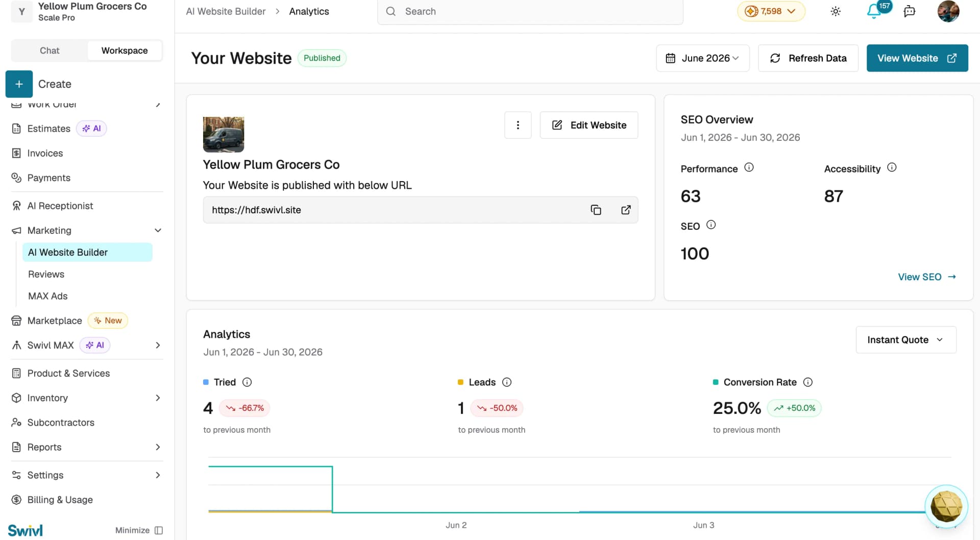The height and width of the screenshot is (540, 980).
Task: Show Performance score info tooltip
Action: (749, 167)
